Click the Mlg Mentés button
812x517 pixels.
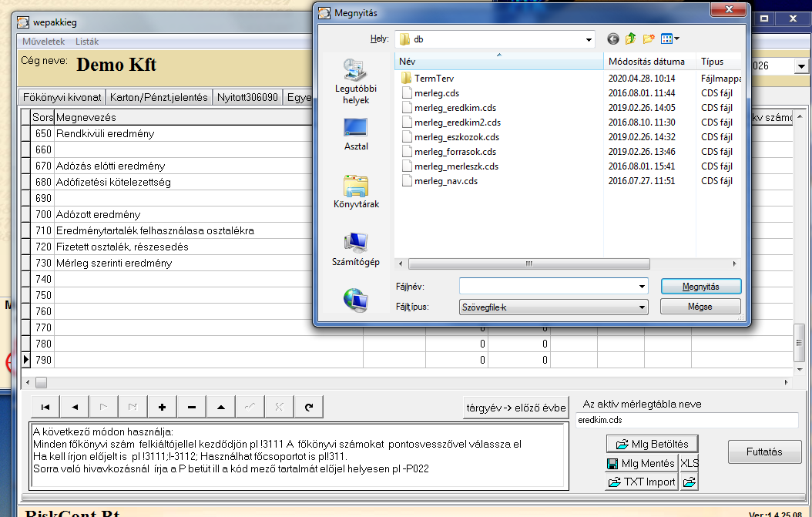(641, 463)
